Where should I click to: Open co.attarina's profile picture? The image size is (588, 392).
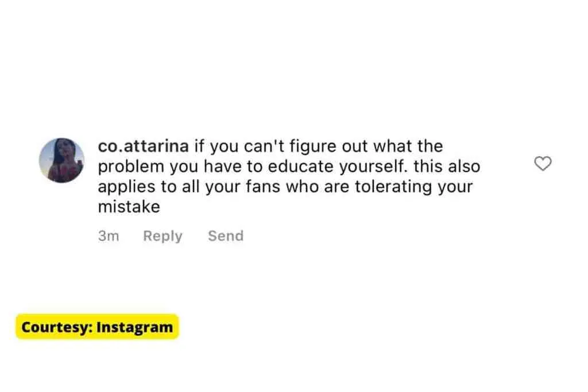[x=61, y=161]
